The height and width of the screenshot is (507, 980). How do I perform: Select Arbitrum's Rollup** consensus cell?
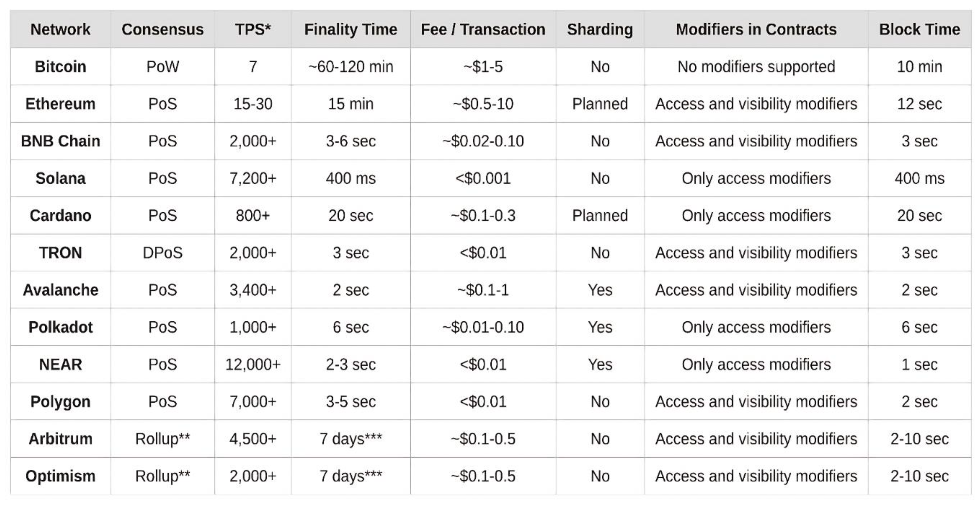coord(163,439)
